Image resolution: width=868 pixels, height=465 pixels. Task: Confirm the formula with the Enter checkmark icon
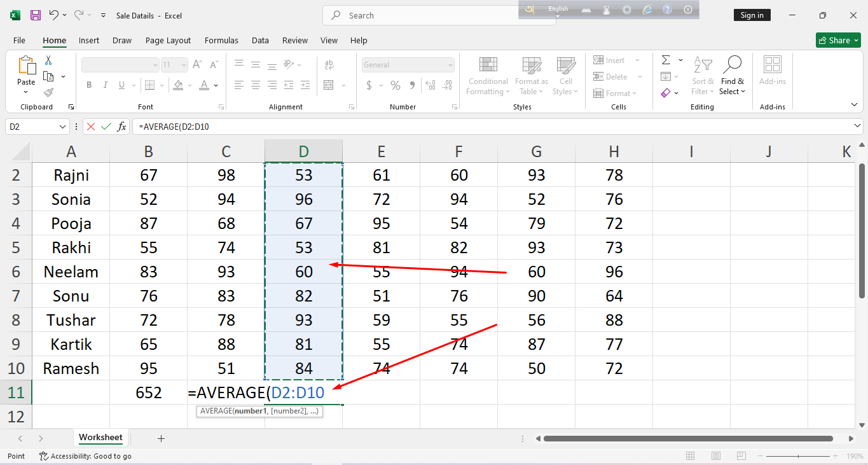[106, 127]
